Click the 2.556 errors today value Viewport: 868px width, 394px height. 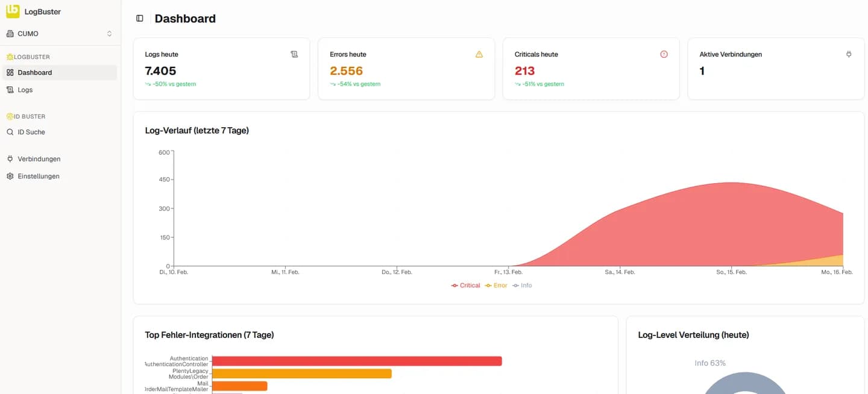click(347, 71)
